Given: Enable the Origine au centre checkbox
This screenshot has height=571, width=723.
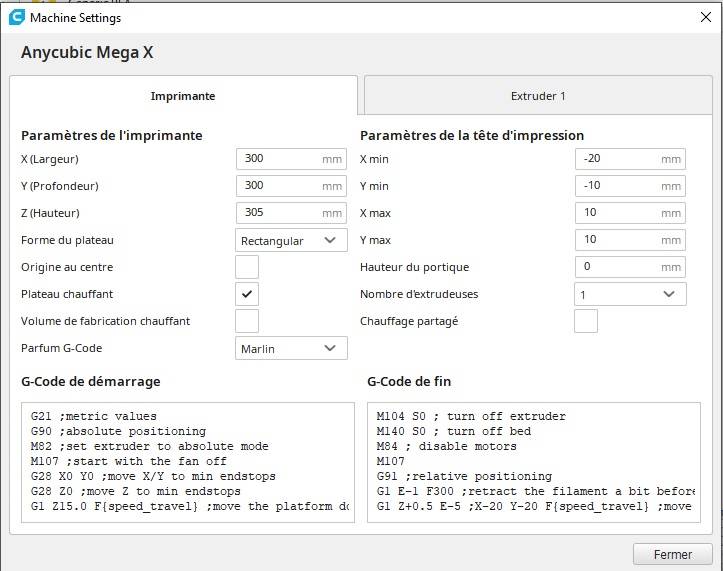Looking at the screenshot, I should pyautogui.click(x=247, y=267).
